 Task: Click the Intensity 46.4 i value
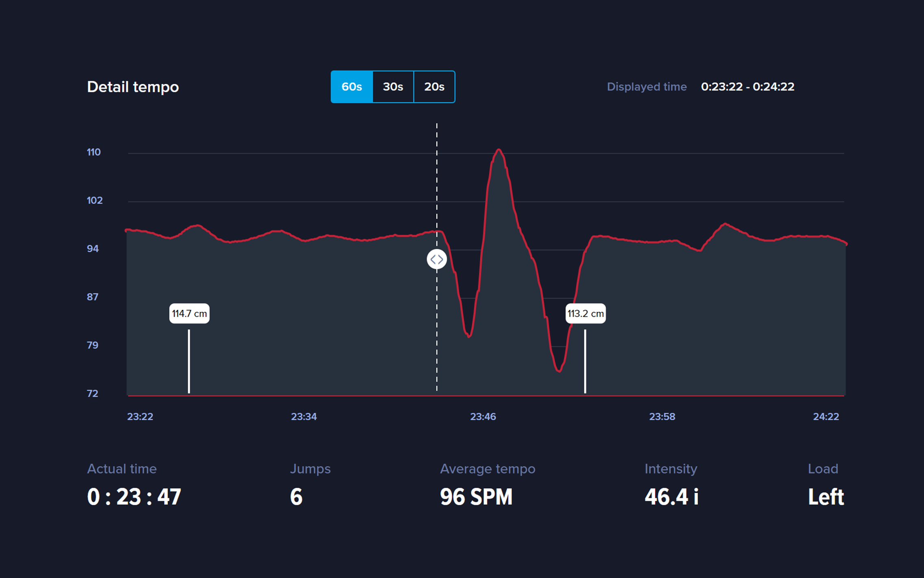click(671, 497)
